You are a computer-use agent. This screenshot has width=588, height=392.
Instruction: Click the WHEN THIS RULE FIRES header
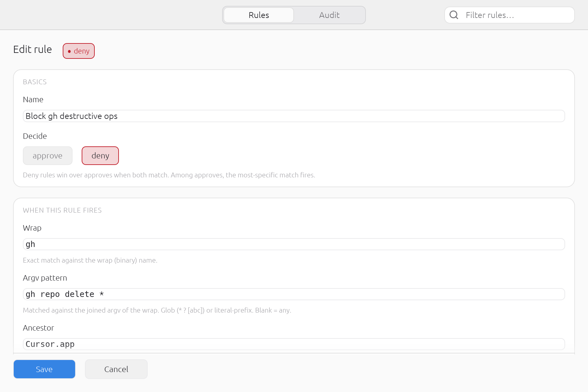click(x=62, y=210)
